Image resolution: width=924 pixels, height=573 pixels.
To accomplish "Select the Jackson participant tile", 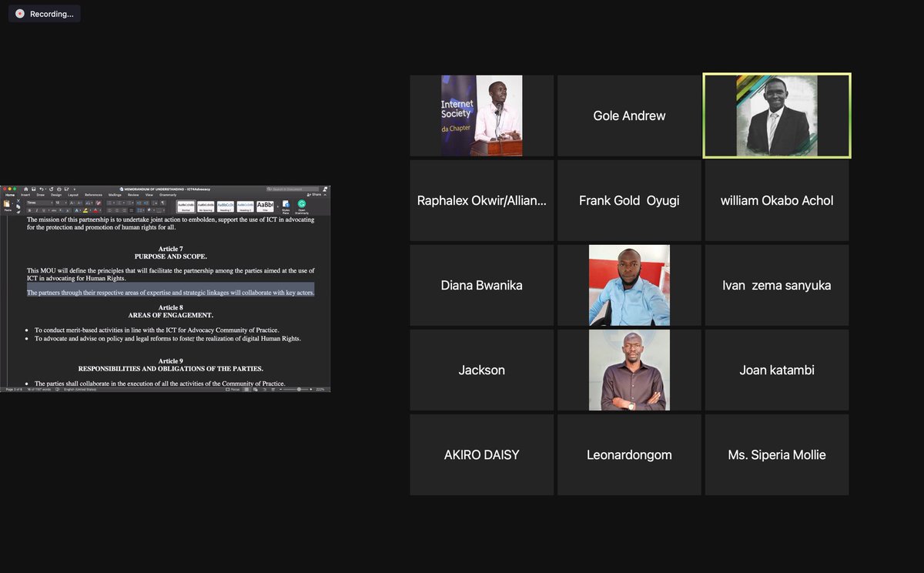I will point(482,370).
